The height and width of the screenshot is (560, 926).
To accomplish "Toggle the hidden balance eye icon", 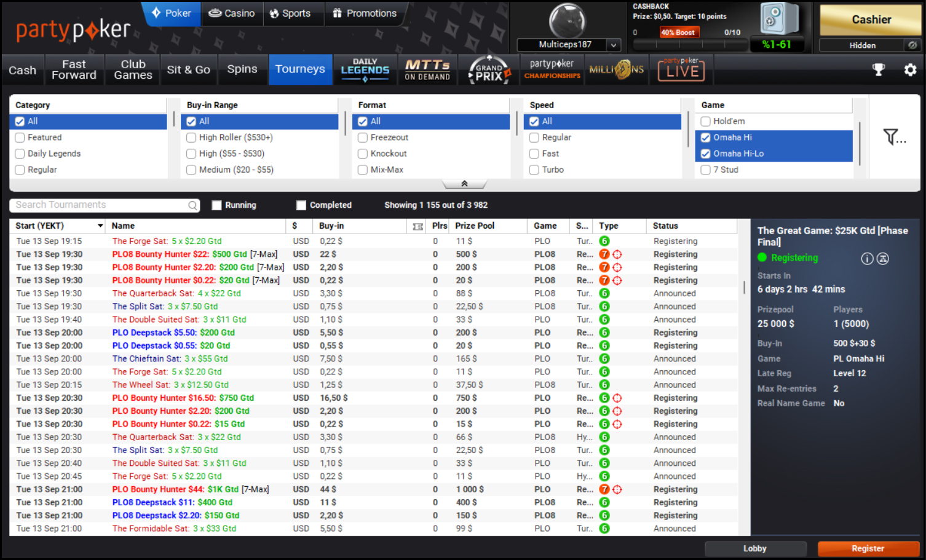I will point(912,45).
